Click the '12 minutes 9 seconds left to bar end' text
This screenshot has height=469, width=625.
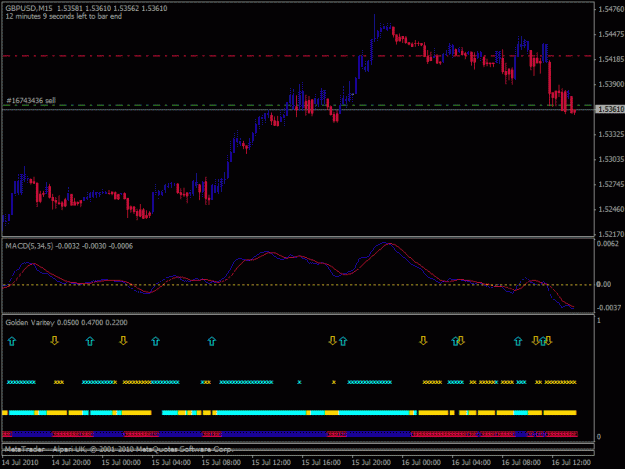(64, 16)
